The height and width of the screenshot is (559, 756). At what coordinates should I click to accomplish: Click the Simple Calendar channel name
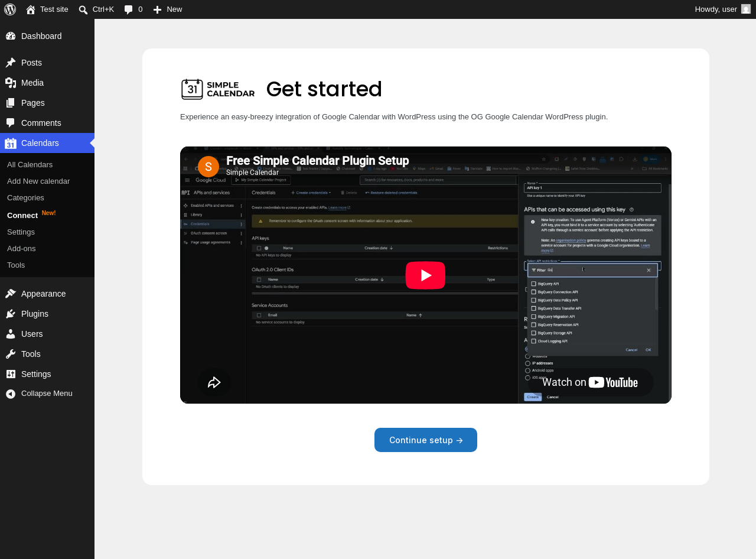tap(252, 173)
